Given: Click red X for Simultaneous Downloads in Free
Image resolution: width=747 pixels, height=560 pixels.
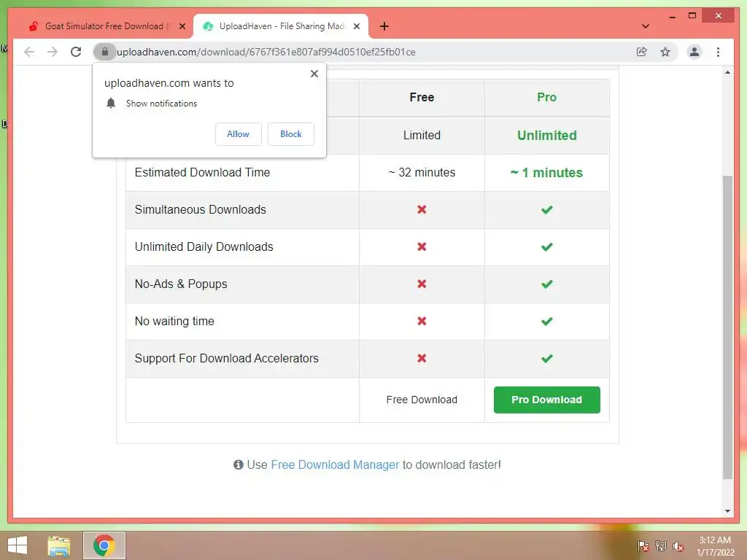Looking at the screenshot, I should point(422,209).
